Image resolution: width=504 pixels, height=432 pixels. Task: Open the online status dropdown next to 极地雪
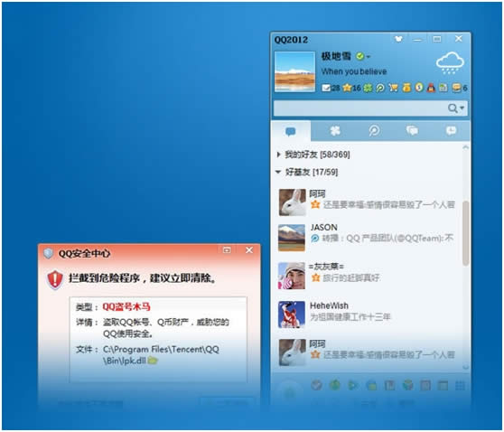click(x=369, y=57)
